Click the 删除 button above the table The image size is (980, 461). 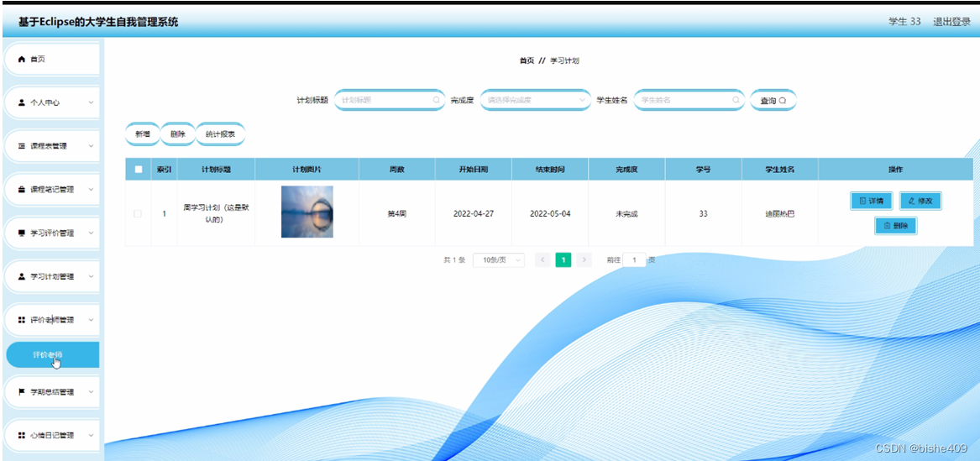[177, 134]
